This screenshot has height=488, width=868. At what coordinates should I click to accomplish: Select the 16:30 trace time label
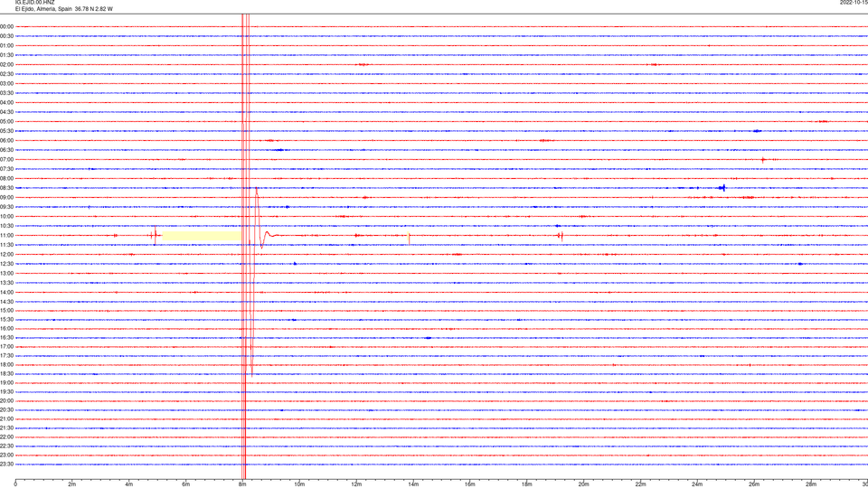pyautogui.click(x=6, y=337)
